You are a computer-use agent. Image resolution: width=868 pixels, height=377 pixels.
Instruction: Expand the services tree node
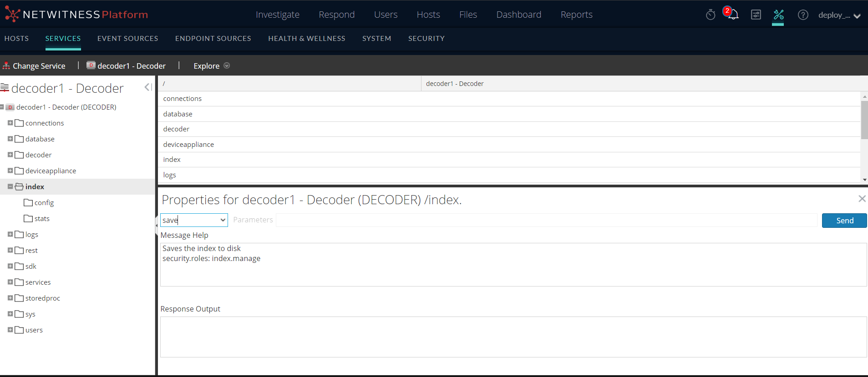coord(10,282)
